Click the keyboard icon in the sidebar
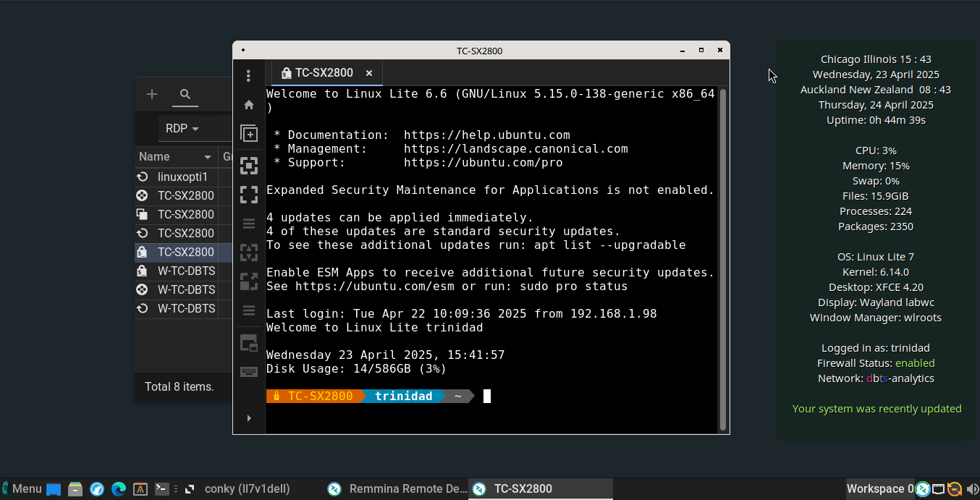The image size is (980, 500). point(249,372)
